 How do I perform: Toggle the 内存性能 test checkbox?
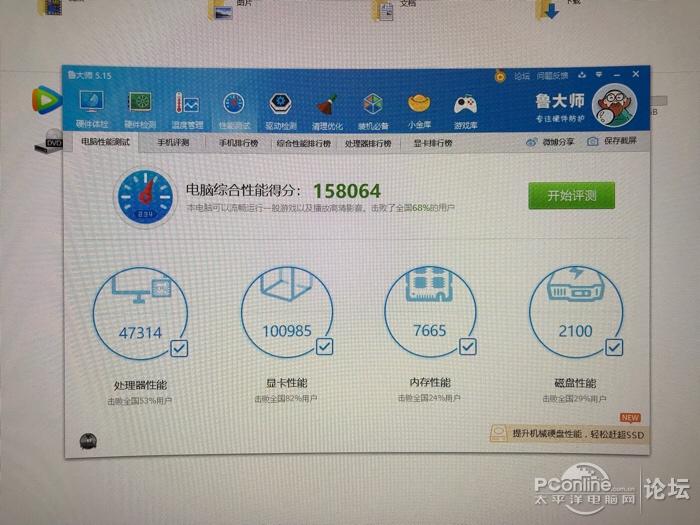(468, 346)
